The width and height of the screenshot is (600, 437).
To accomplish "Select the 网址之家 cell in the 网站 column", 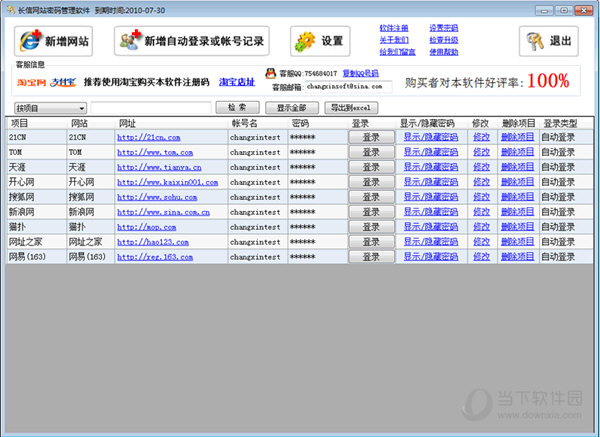I will tap(91, 242).
